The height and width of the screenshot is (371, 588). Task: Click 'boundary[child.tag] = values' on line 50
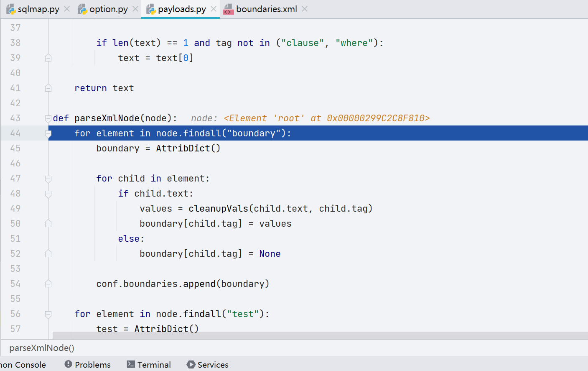click(216, 224)
